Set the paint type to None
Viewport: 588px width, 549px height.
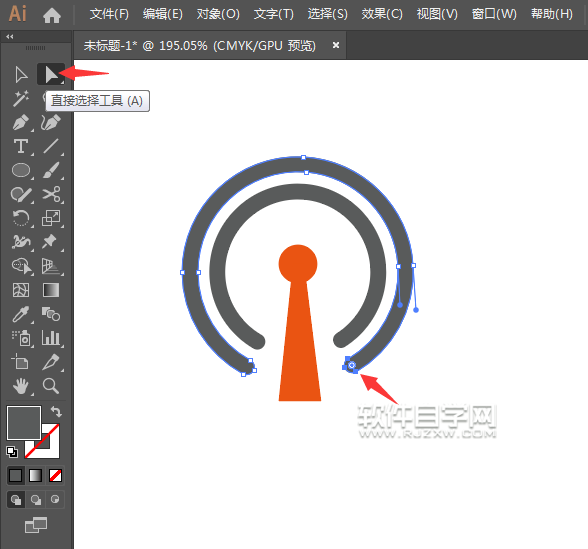coord(56,476)
